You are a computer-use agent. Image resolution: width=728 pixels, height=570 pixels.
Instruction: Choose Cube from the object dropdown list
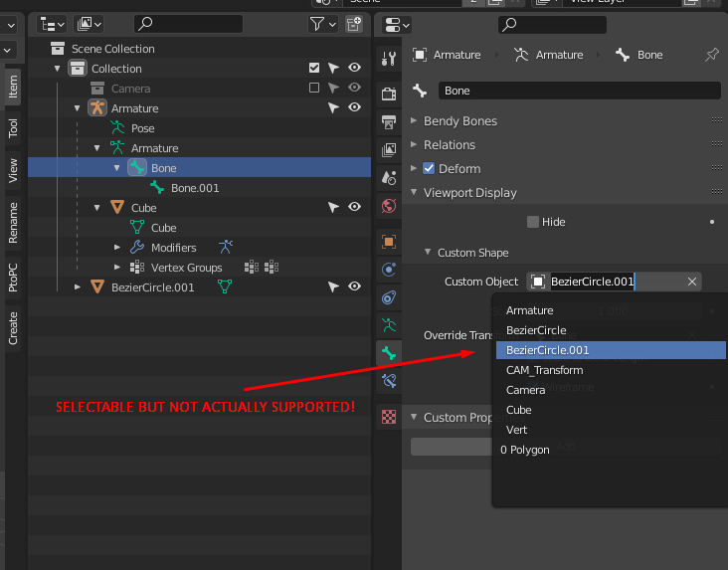[611, 410]
